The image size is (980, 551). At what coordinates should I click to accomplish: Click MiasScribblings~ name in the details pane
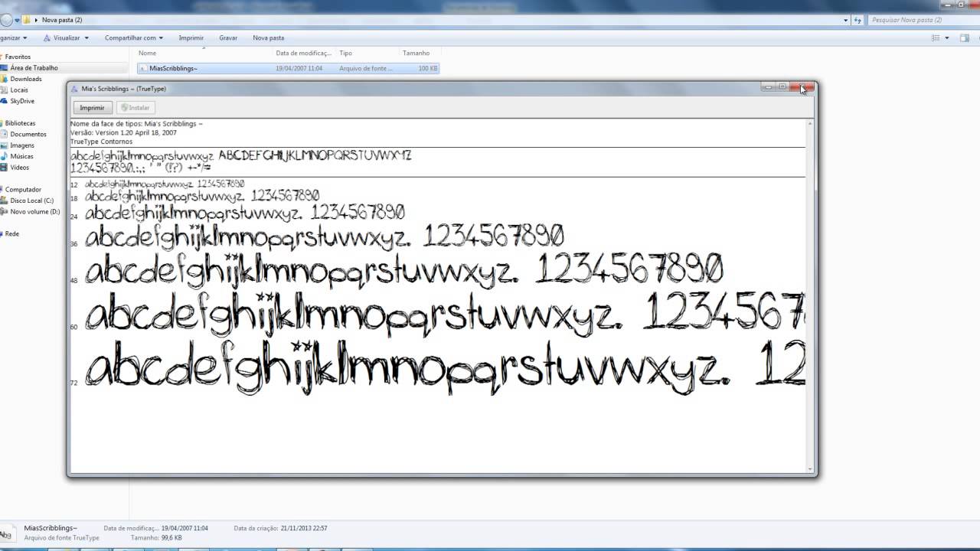point(51,528)
